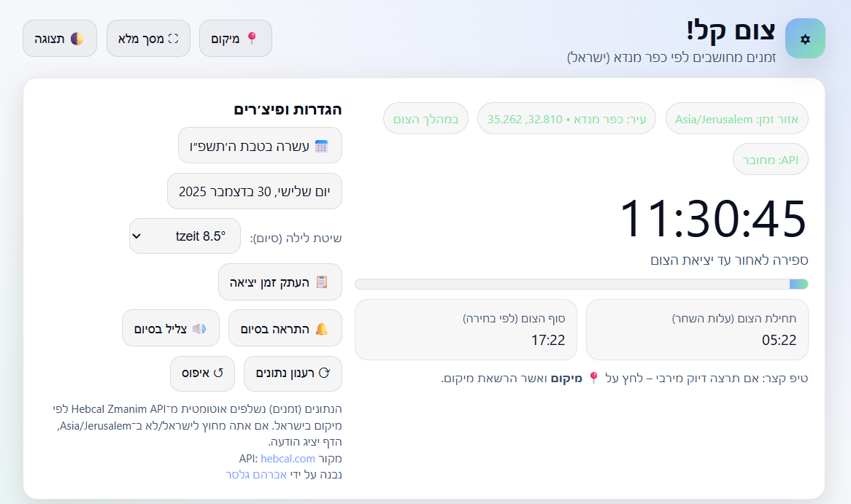Click the half-moon icon on the תצוגה button
This screenshot has height=504, width=851.
point(77,38)
